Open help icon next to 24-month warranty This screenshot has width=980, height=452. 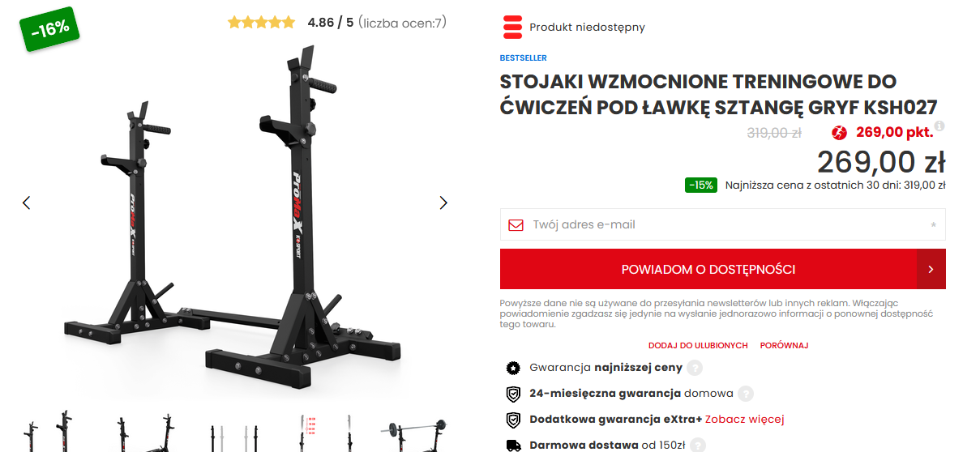pyautogui.click(x=746, y=394)
